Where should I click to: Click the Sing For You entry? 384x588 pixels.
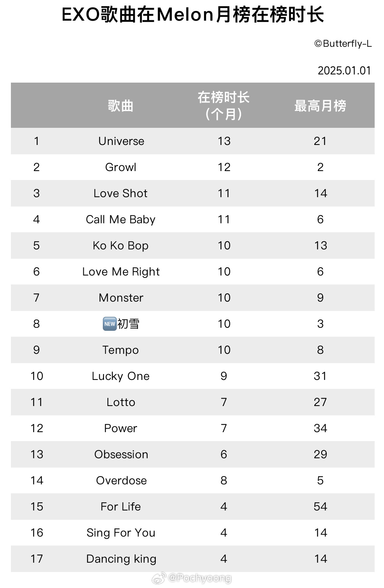[x=121, y=533]
